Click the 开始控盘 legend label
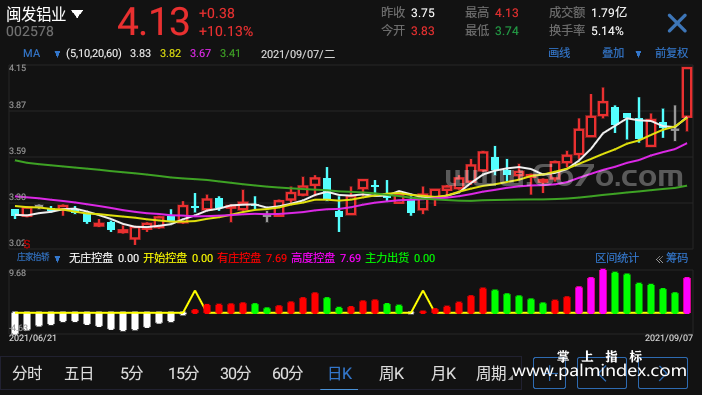702x395 pixels. pyautogui.click(x=165, y=258)
